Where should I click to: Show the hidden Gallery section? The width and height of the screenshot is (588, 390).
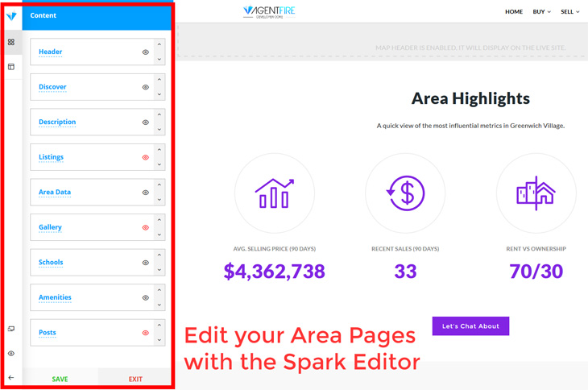[x=146, y=227]
